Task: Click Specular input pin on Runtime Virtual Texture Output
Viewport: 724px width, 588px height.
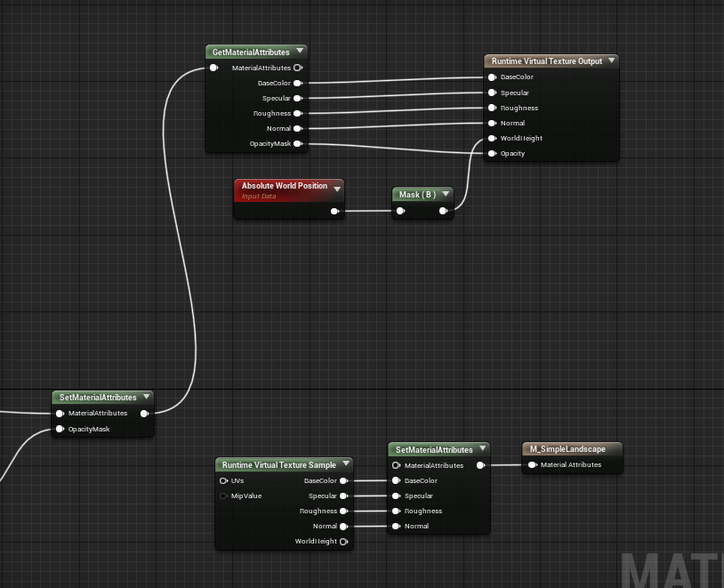Action: pos(492,93)
